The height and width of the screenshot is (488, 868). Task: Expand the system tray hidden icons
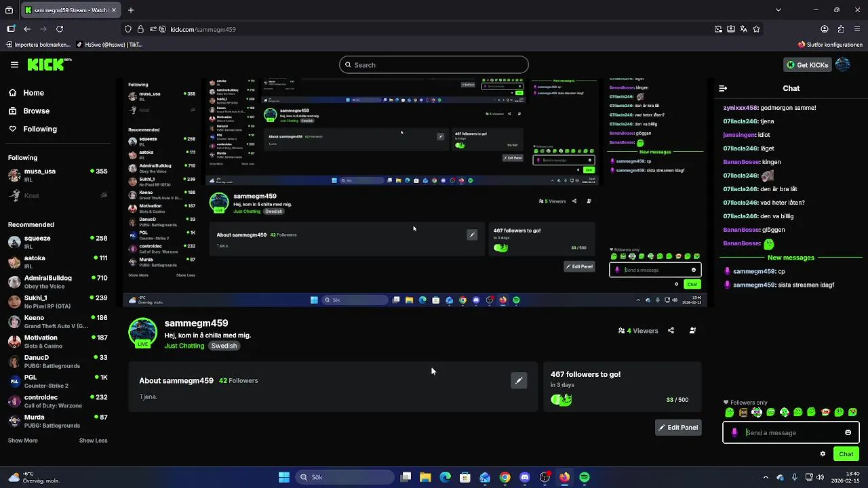point(766,477)
